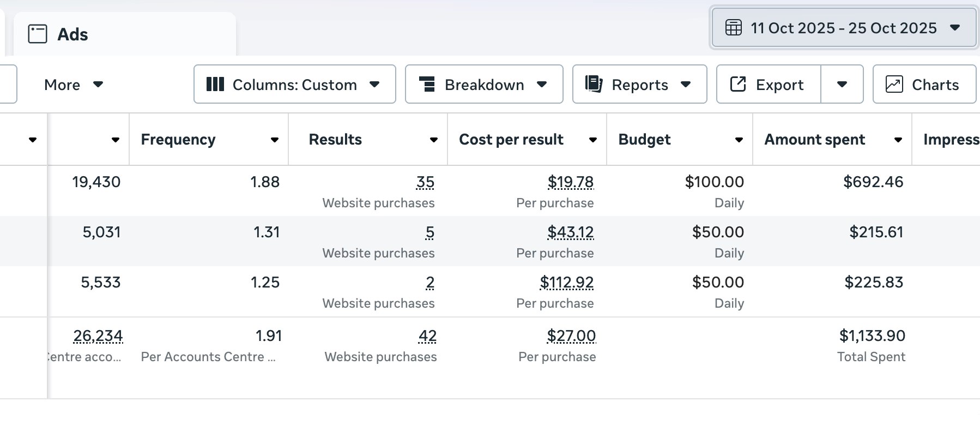Screen dimensions: 980x431
Task: Click the 26,234 total reach value
Action: pos(98,336)
